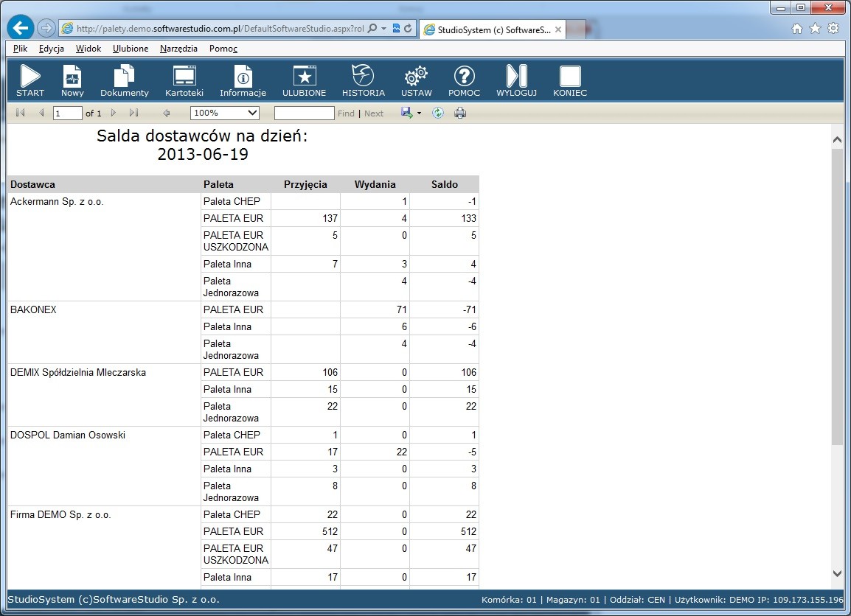This screenshot has width=851, height=616.
Task: Refresh the report with green icon
Action: tap(438, 113)
